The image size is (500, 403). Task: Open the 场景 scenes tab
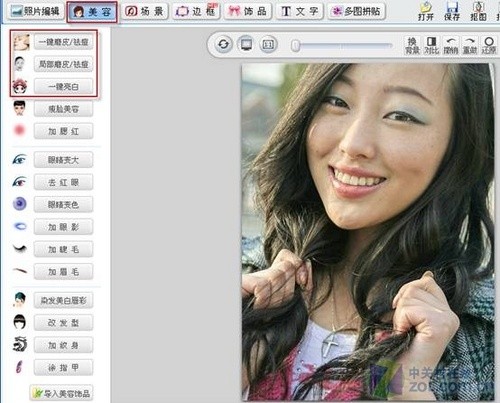145,12
